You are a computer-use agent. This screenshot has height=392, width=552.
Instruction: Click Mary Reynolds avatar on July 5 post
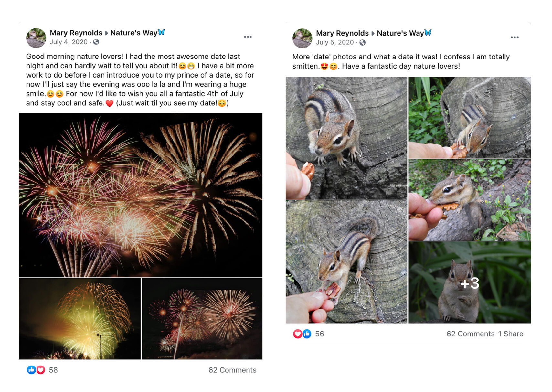pyautogui.click(x=302, y=38)
